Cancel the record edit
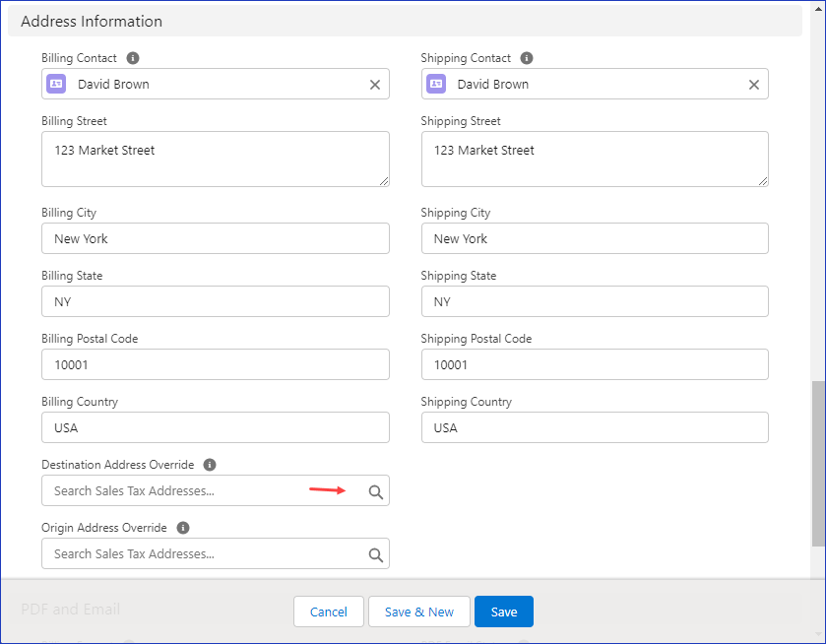 [329, 612]
